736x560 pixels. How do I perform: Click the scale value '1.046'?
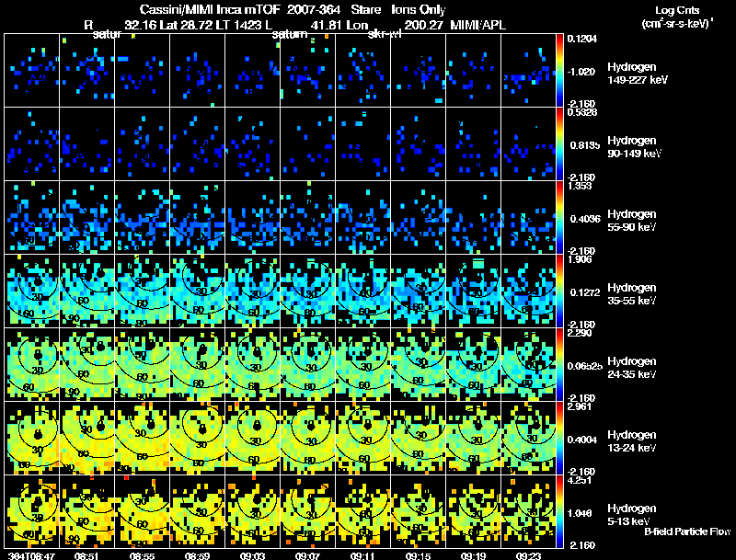pos(580,514)
